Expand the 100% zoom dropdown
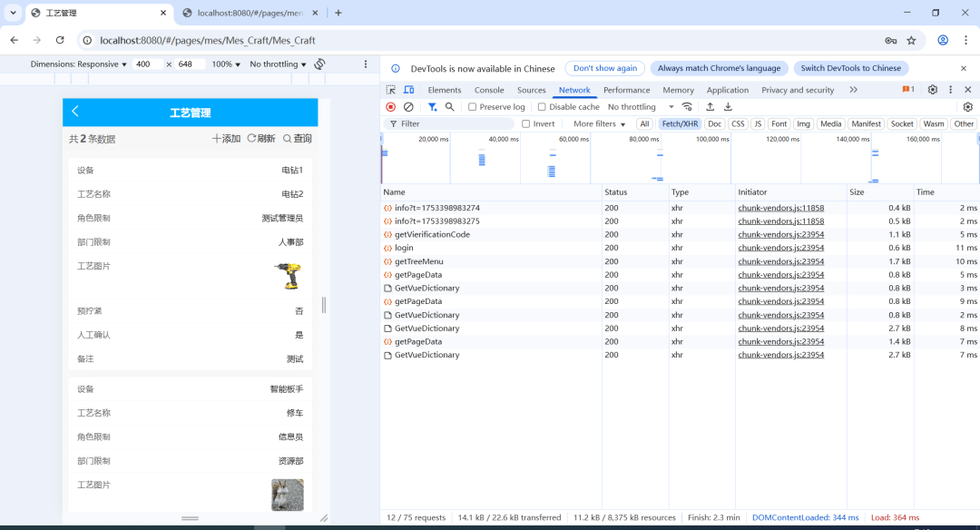Image resolution: width=980 pixels, height=530 pixels. click(x=226, y=64)
